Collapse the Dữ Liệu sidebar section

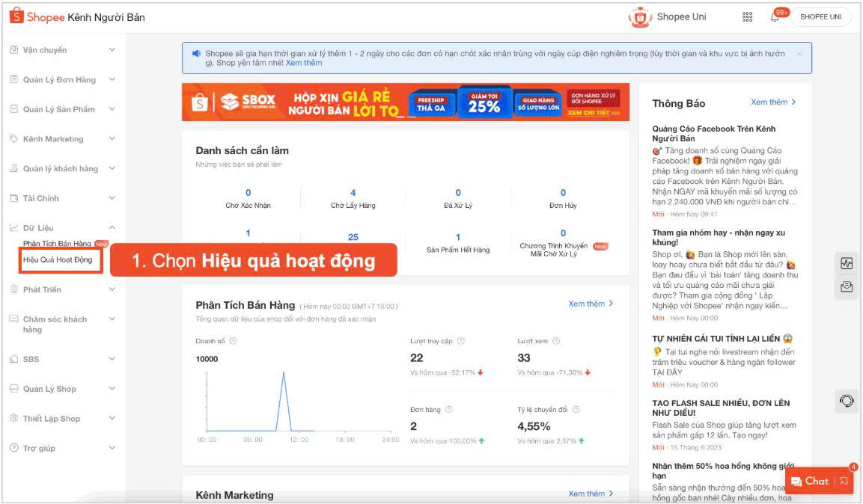112,227
